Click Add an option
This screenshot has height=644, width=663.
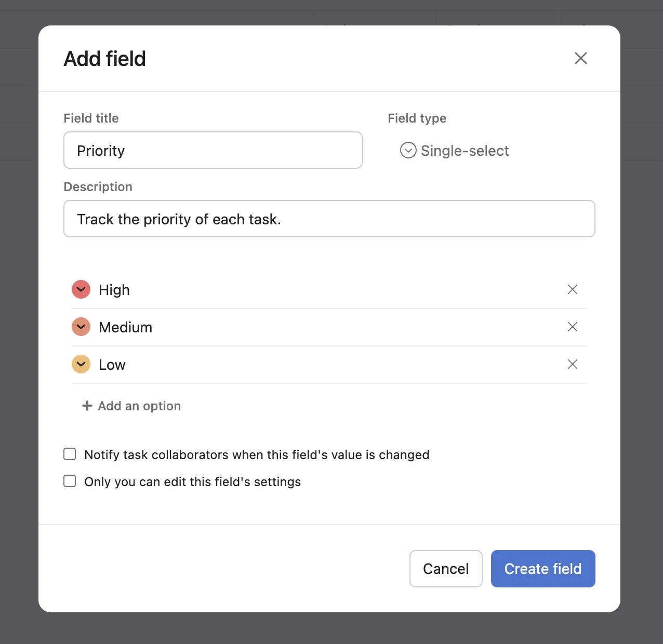(131, 406)
